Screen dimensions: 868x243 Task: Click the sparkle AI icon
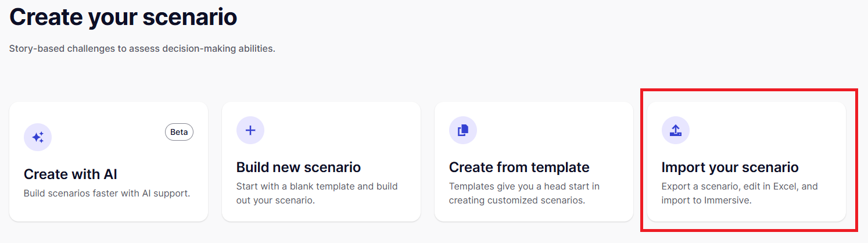pos(38,137)
